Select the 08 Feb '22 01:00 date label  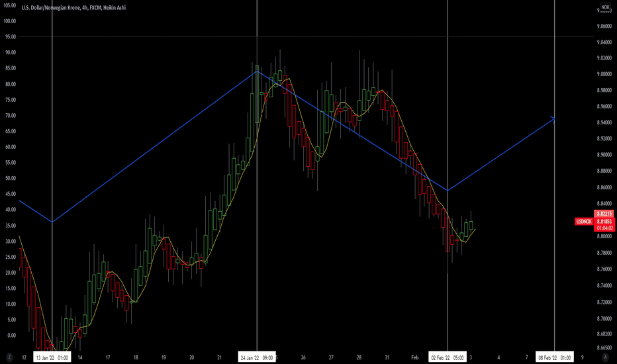(x=554, y=357)
